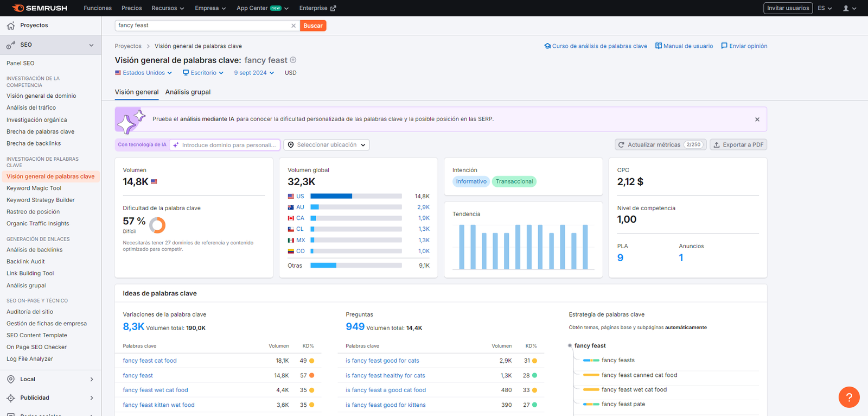868x416 pixels.
Task: Expand the Local sidebar section
Action: point(91,380)
